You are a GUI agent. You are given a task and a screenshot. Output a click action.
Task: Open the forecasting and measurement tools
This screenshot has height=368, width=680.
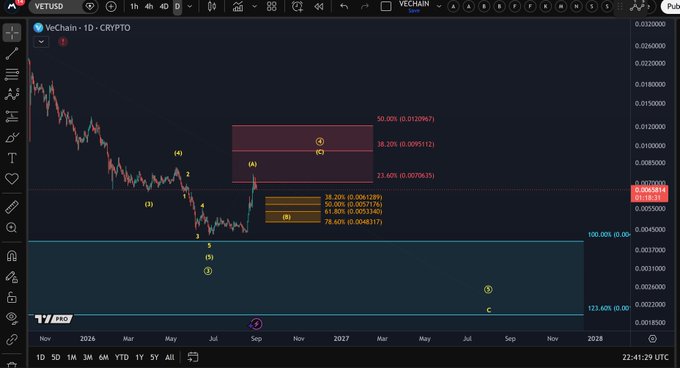pos(12,116)
